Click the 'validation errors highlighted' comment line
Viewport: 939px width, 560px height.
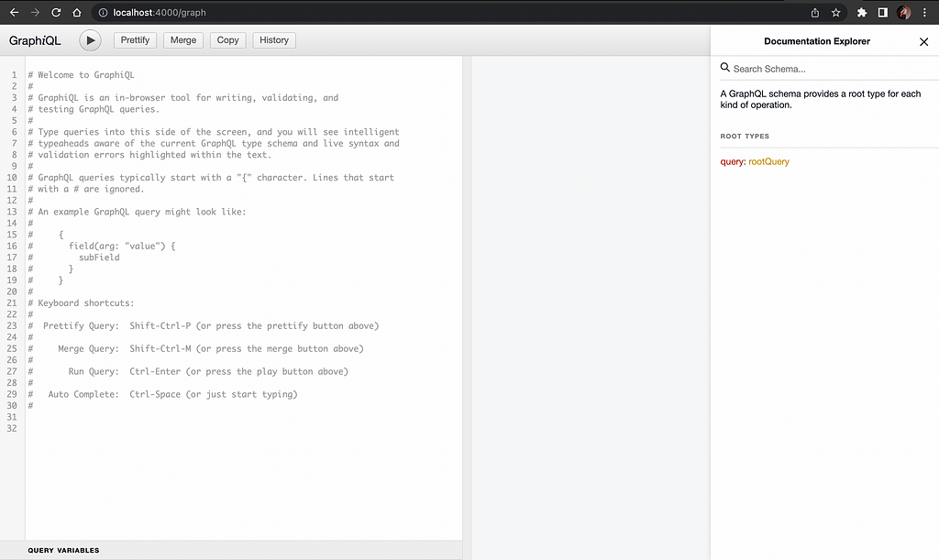(149, 154)
